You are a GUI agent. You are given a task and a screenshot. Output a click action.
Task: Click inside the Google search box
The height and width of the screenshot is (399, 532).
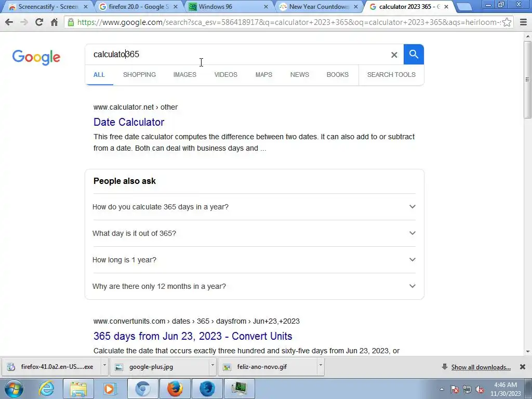click(x=237, y=54)
